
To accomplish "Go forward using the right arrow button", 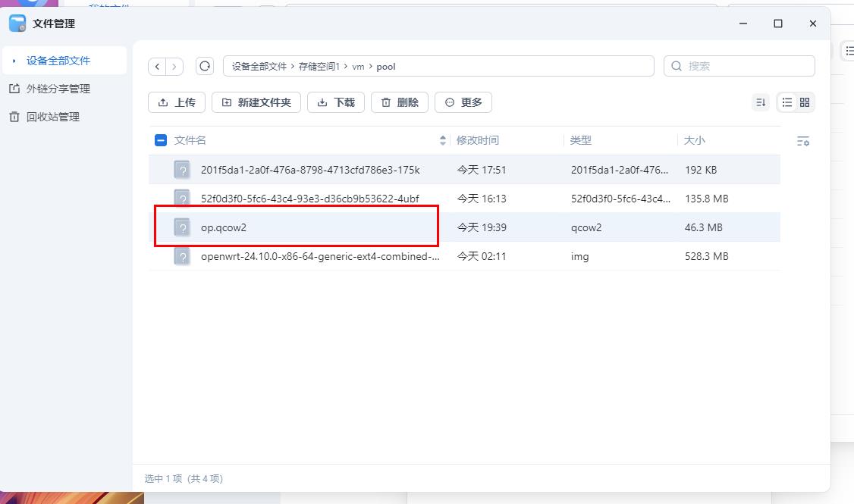I will [x=174, y=67].
